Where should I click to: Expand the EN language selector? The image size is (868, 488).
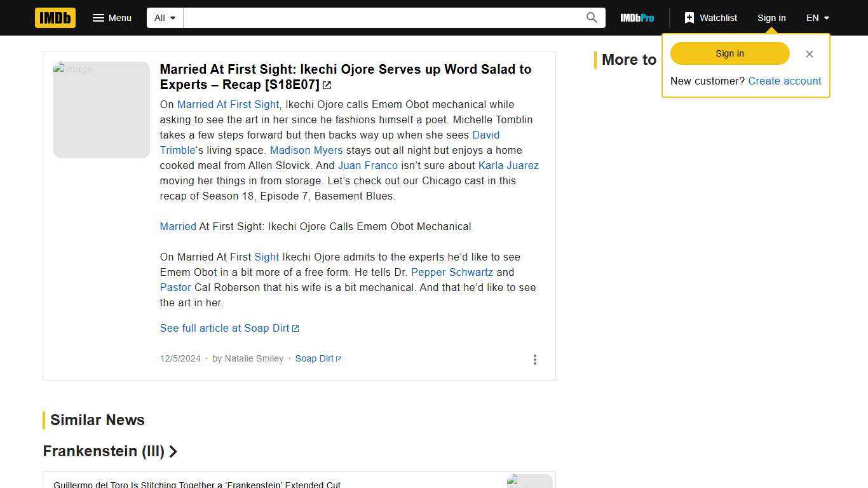[817, 18]
